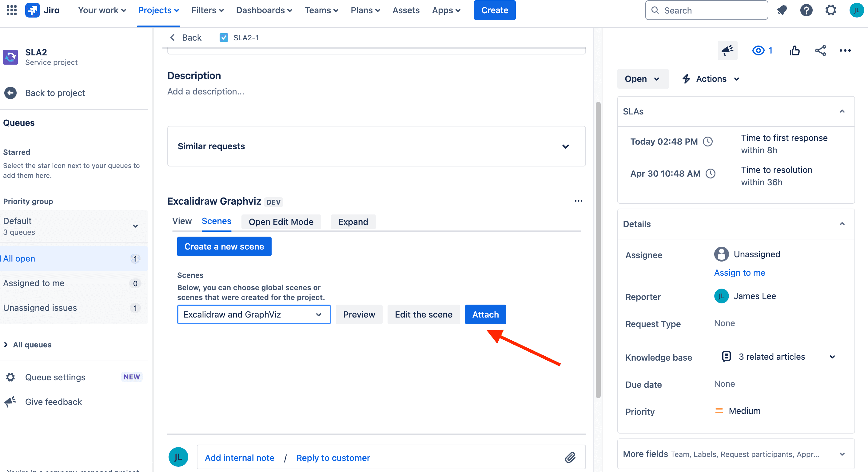Click clock icon next to Today 02:48 PM
Viewport: 868px width, 472px height.
click(x=708, y=141)
